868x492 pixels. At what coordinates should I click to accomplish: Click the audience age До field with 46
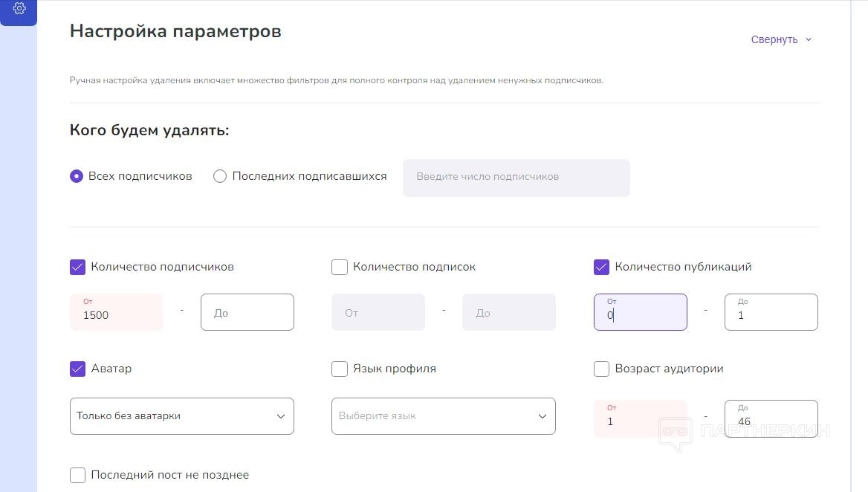coord(771,419)
